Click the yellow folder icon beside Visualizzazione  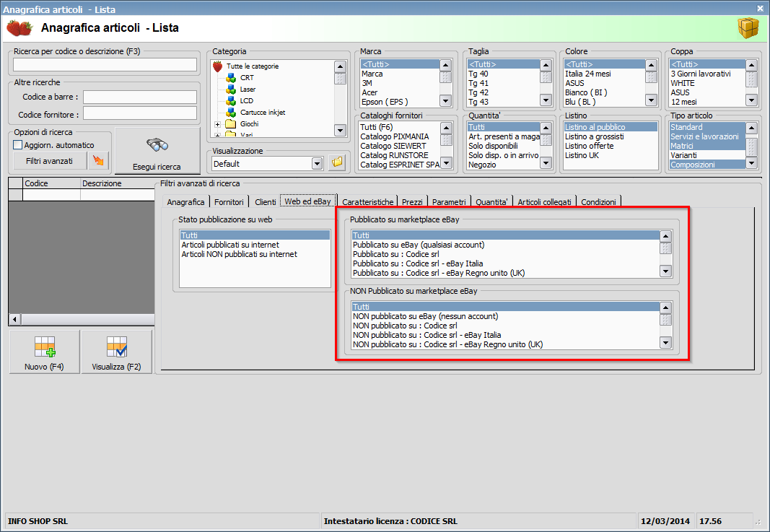(x=337, y=162)
